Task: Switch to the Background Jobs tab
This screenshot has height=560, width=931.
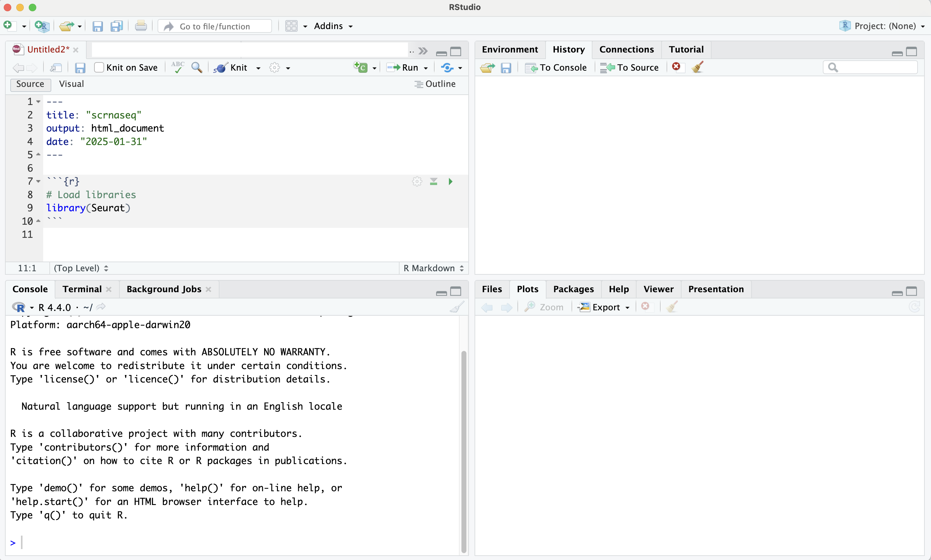Action: (164, 289)
